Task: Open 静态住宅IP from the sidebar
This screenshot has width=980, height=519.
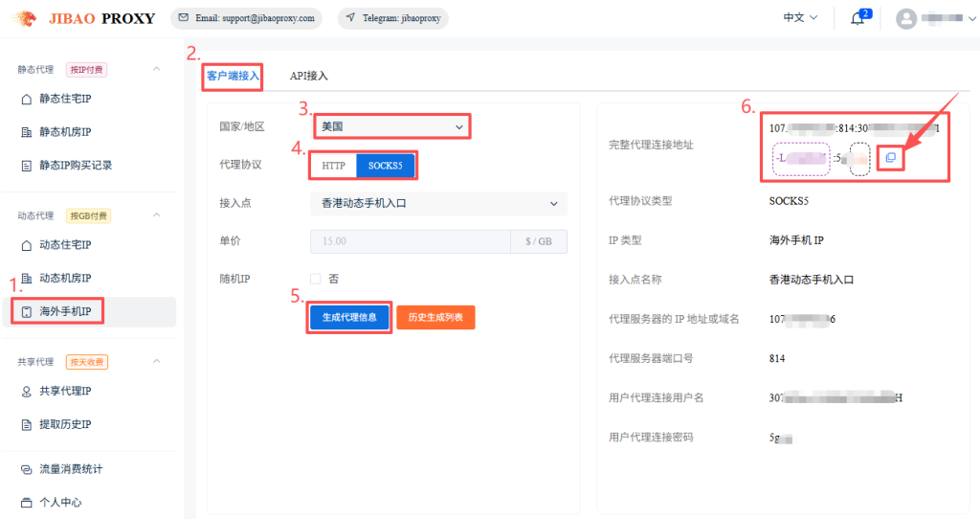Action: coord(64,99)
